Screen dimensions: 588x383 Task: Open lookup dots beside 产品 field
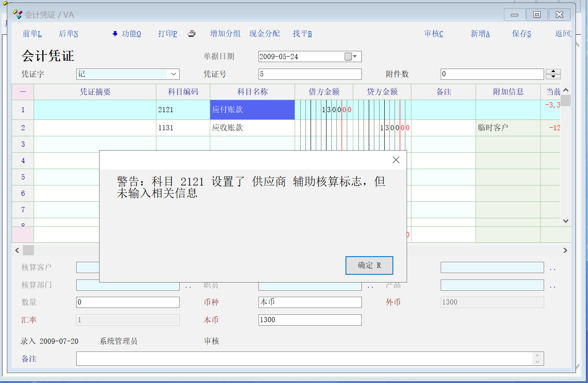[x=553, y=286]
